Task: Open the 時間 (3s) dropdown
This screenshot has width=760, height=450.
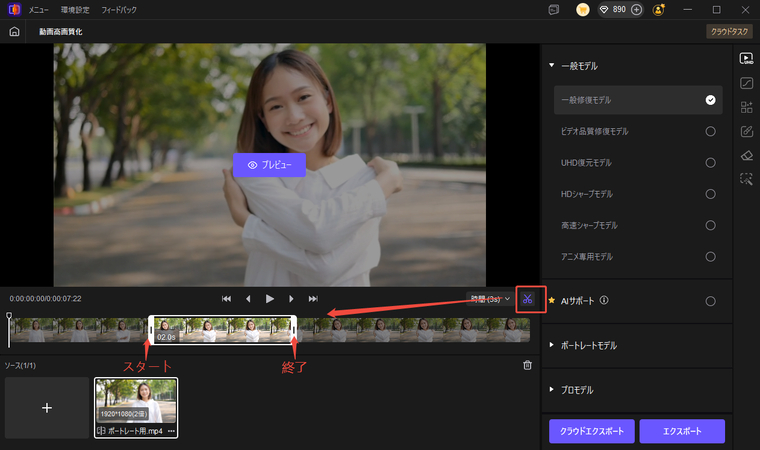Action: click(x=490, y=298)
